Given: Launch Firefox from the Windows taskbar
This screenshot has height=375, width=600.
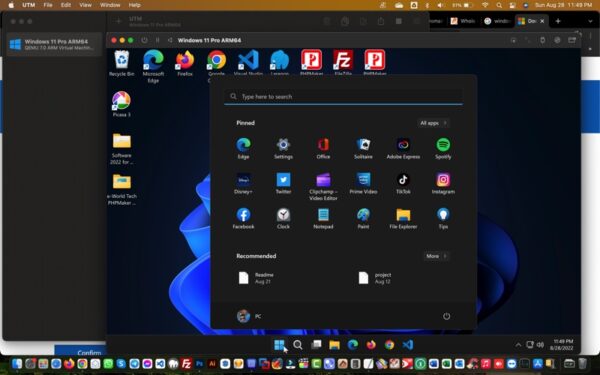Looking at the screenshot, I should [x=371, y=345].
